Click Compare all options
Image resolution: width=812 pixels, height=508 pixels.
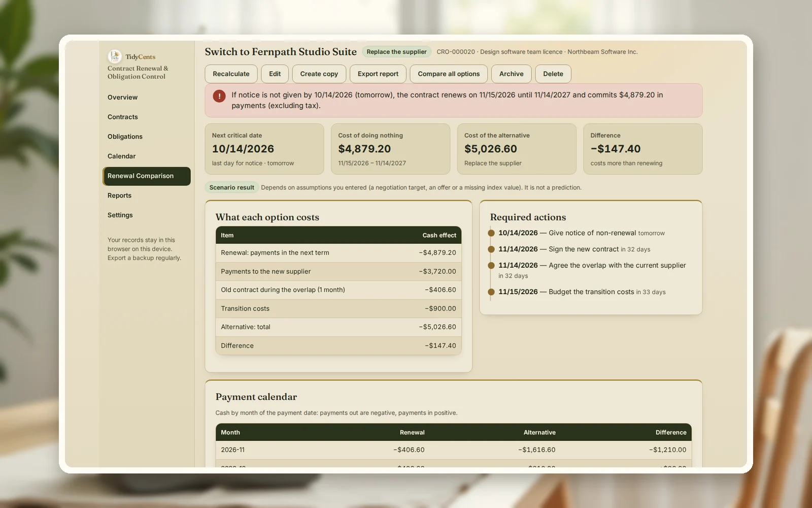click(x=449, y=74)
